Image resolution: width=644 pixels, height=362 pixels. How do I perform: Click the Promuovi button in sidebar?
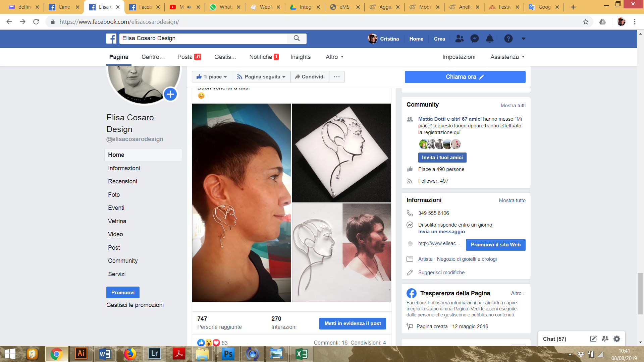123,293
